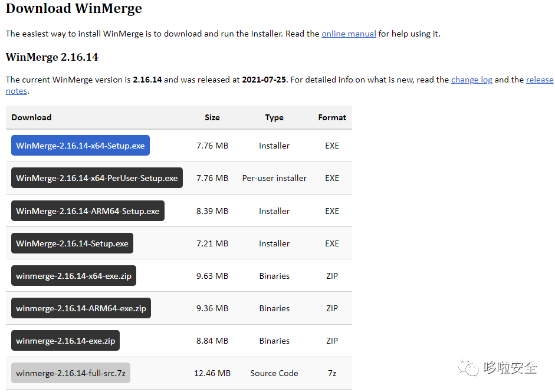Click the Format column header
This screenshot has width=555, height=392.
332,117
